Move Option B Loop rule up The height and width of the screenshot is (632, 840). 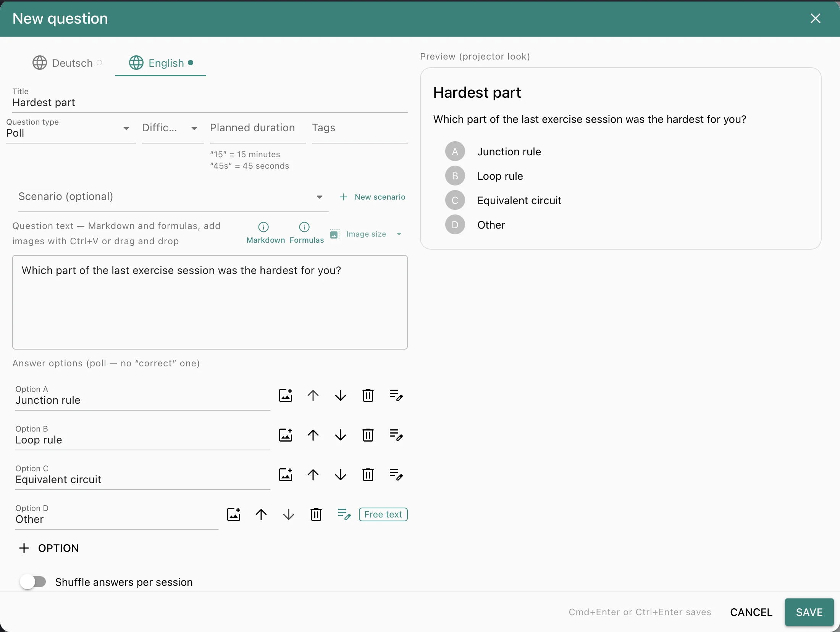click(313, 435)
